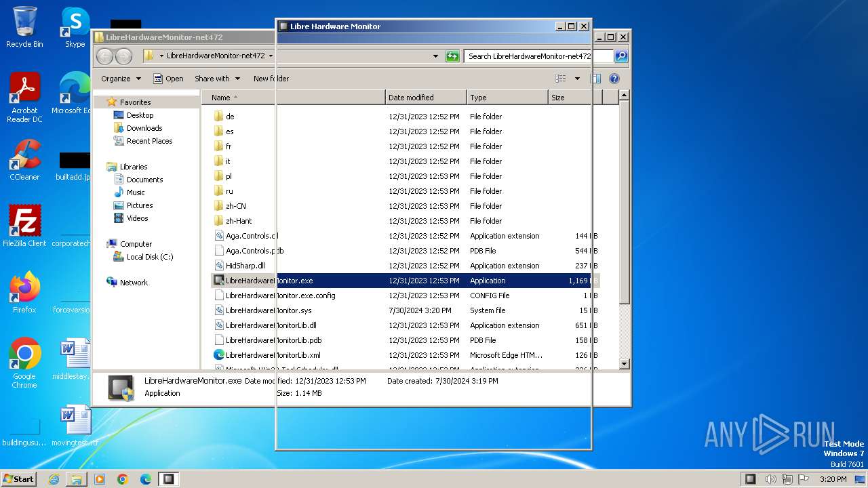
Task: Click the Chrome taskbar icon
Action: pyautogui.click(x=123, y=479)
